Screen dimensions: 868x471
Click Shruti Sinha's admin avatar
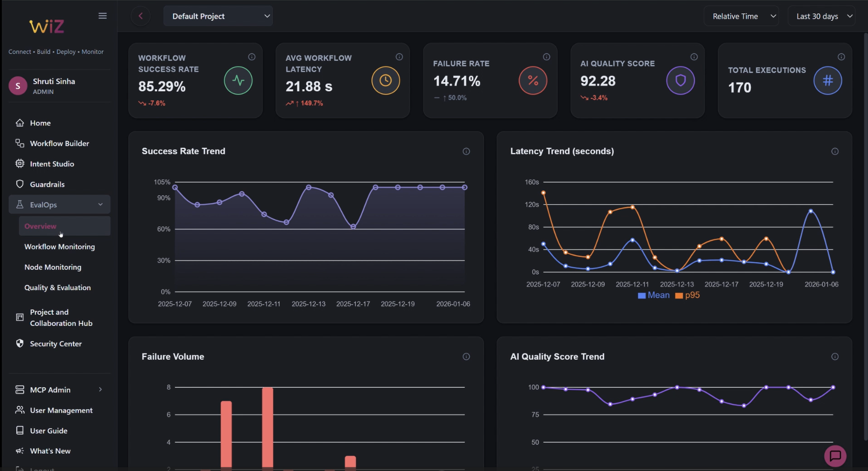click(x=17, y=85)
